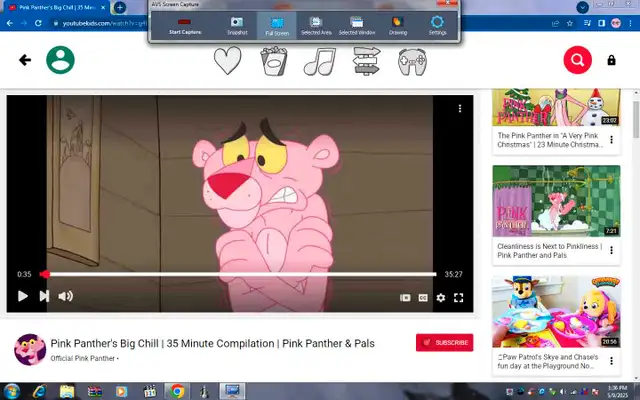
Task: Click the taskbar clock
Action: 617,391
